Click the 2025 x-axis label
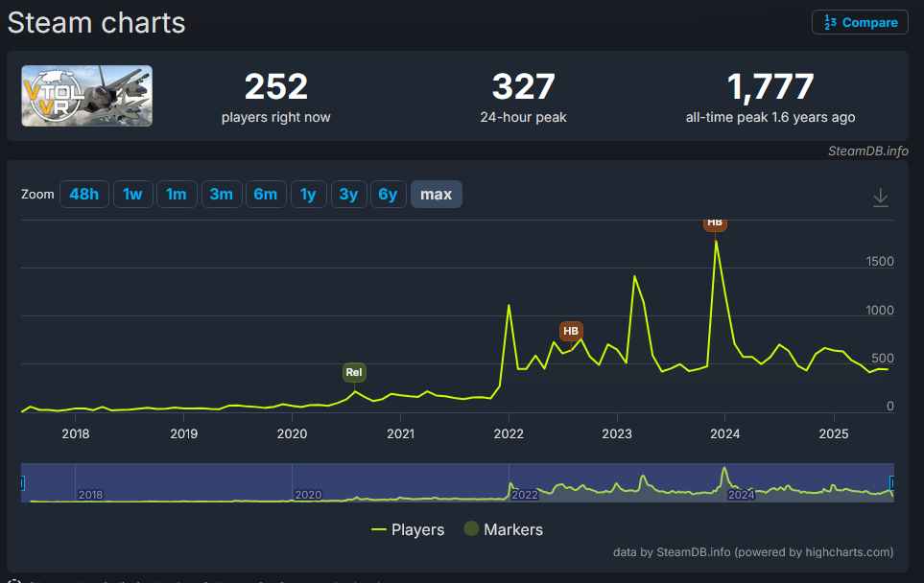Screen dimensions: 924x583 pos(834,434)
